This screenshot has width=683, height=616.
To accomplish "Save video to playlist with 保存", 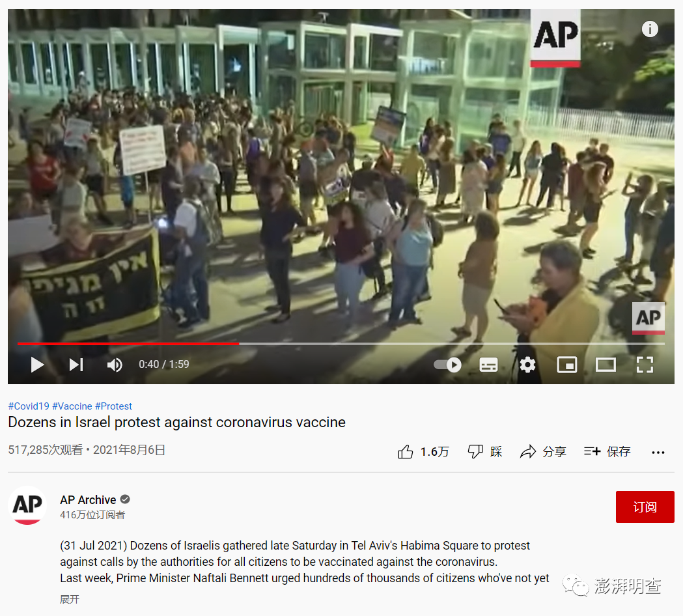I will (607, 452).
